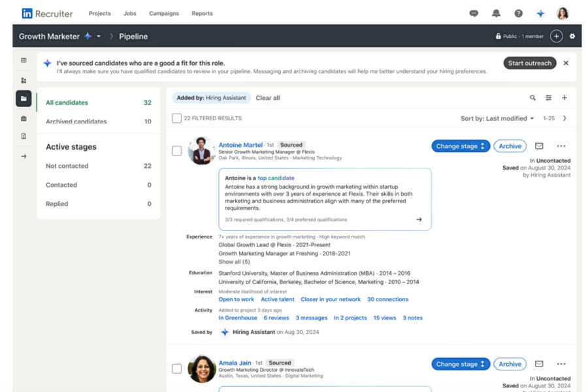Open Antoine Martel's profile name link
Viewport: 588px width, 392px height.
240,145
